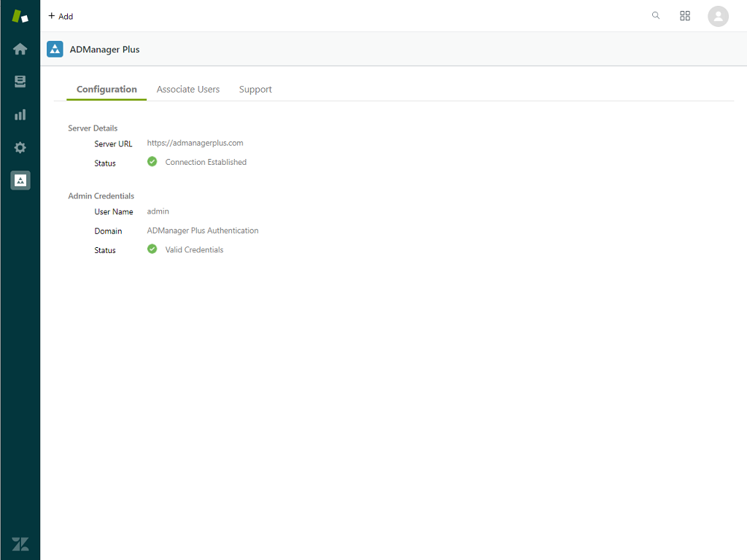This screenshot has height=560, width=747.
Task: Click the Connection Established green check icon
Action: click(152, 162)
